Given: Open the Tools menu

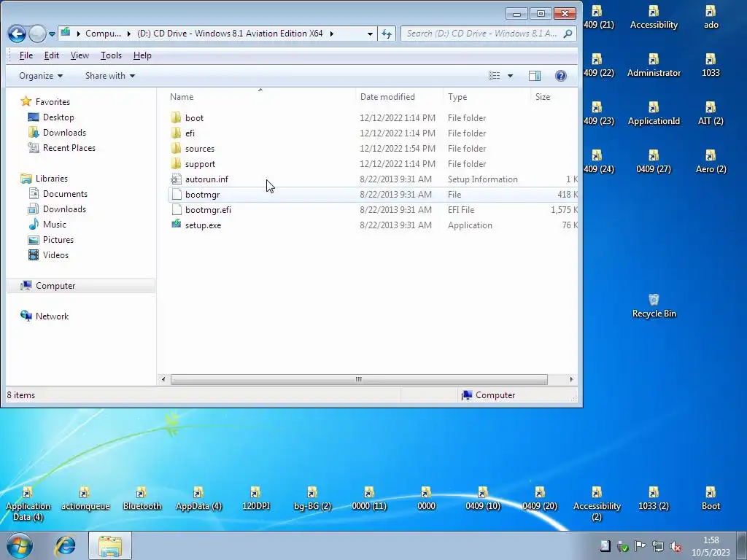Looking at the screenshot, I should pos(111,55).
